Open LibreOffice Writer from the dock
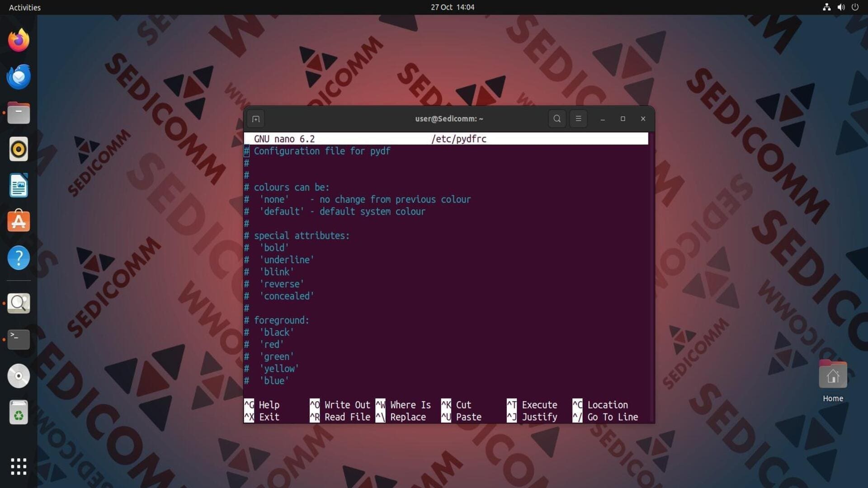868x488 pixels. (x=19, y=185)
